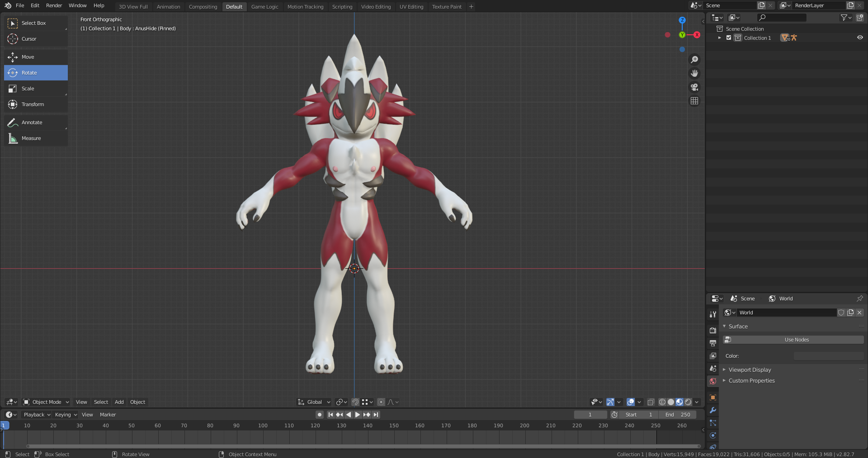This screenshot has height=458, width=868.
Task: Open the Render properties tab
Action: tap(713, 330)
